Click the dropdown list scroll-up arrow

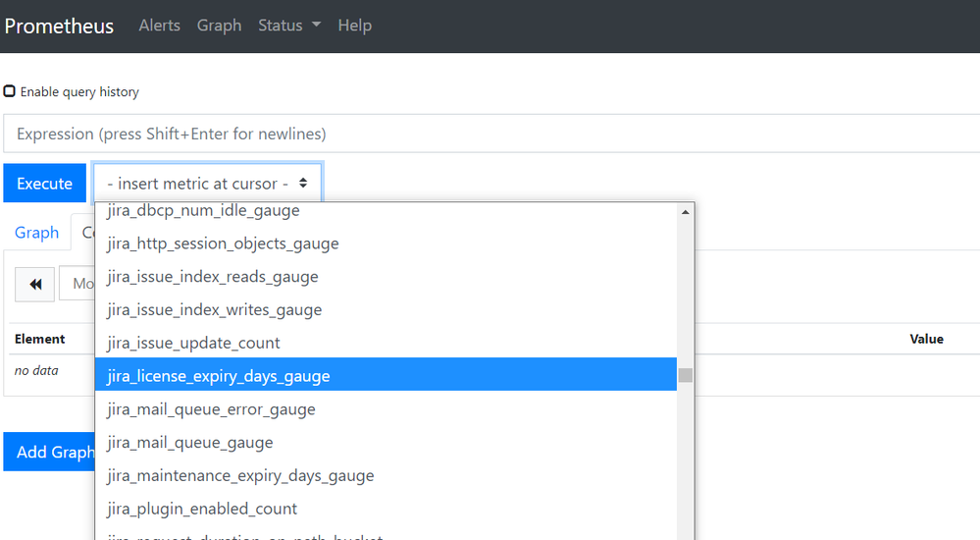686,212
